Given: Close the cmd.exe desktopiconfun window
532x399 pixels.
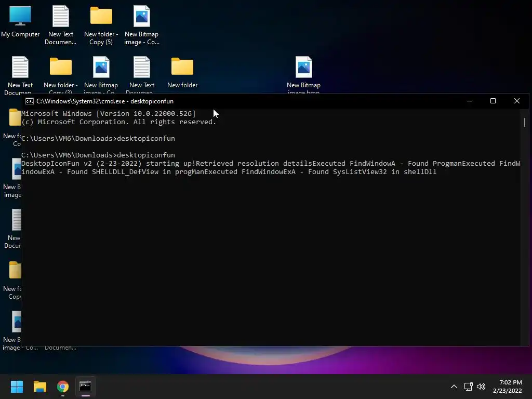Looking at the screenshot, I should click(517, 101).
